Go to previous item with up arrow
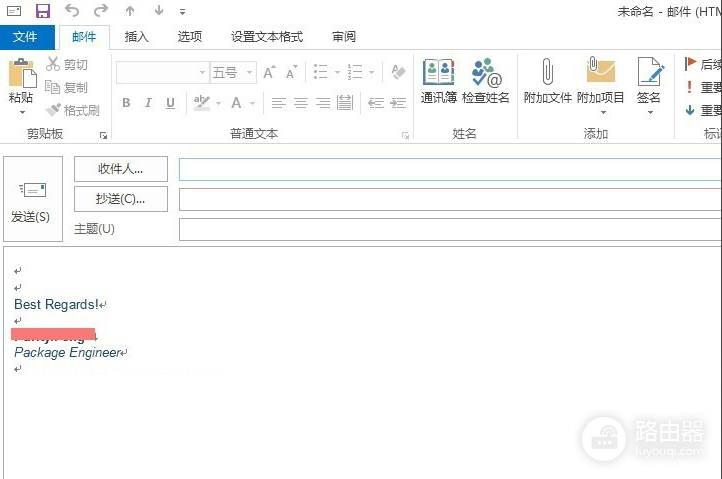Image resolution: width=722 pixels, height=479 pixels. pyautogui.click(x=130, y=11)
